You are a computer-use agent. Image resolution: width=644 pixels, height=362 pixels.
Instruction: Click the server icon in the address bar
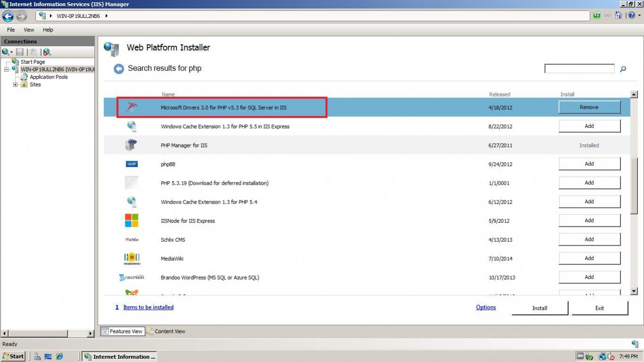click(42, 16)
